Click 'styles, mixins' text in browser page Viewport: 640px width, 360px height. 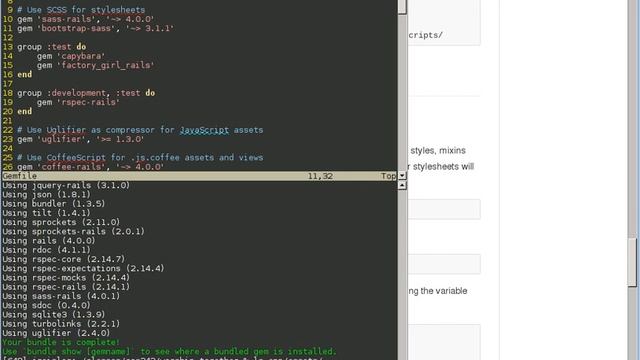(438, 151)
